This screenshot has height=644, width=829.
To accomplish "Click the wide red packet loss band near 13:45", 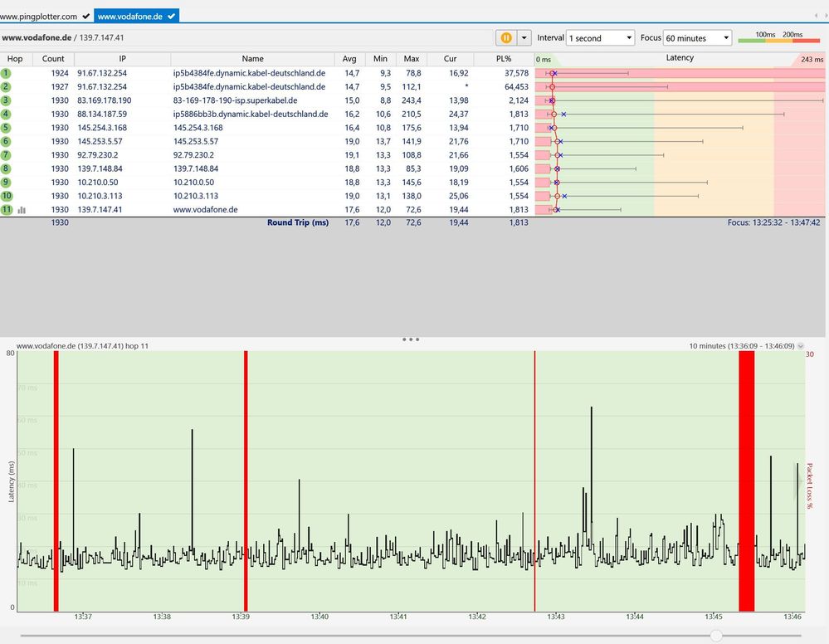I will [746, 481].
